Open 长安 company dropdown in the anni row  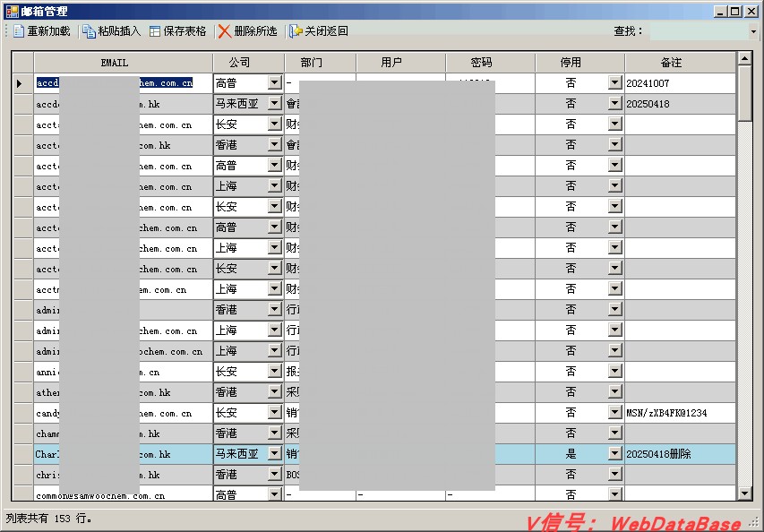(274, 371)
